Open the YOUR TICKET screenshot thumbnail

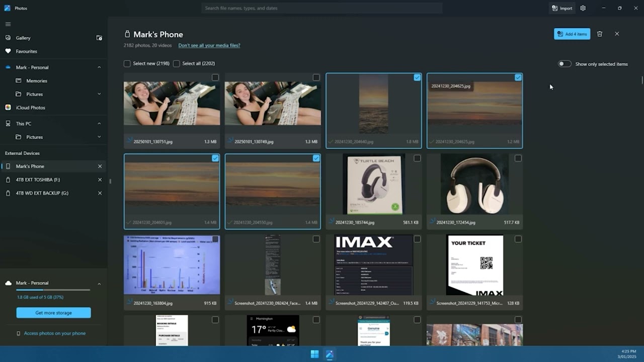click(474, 265)
